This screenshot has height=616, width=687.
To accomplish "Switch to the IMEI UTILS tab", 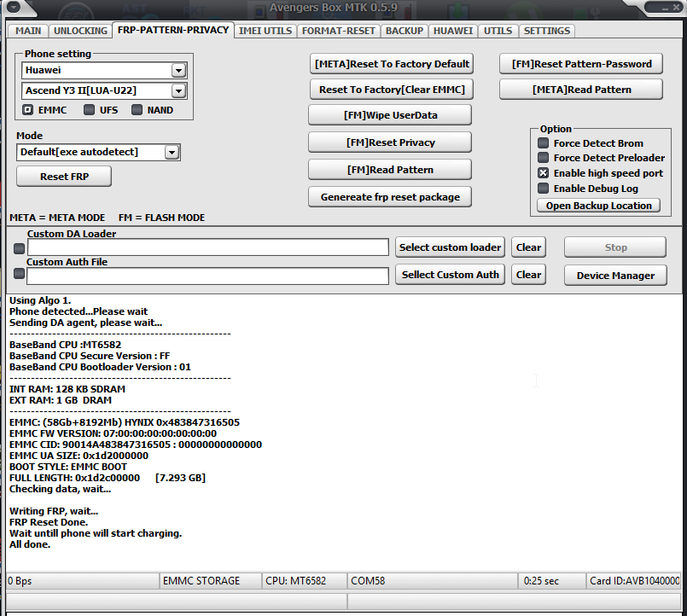I will [x=266, y=31].
